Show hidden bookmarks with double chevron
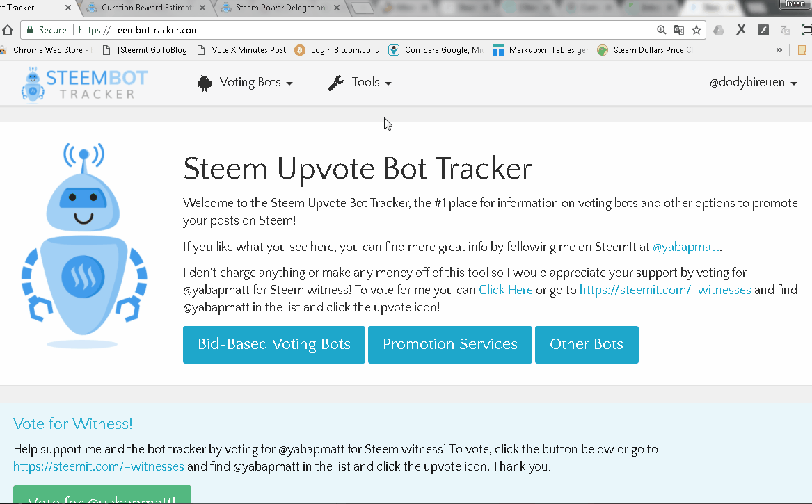Image resolution: width=812 pixels, height=504 pixels. [779, 50]
